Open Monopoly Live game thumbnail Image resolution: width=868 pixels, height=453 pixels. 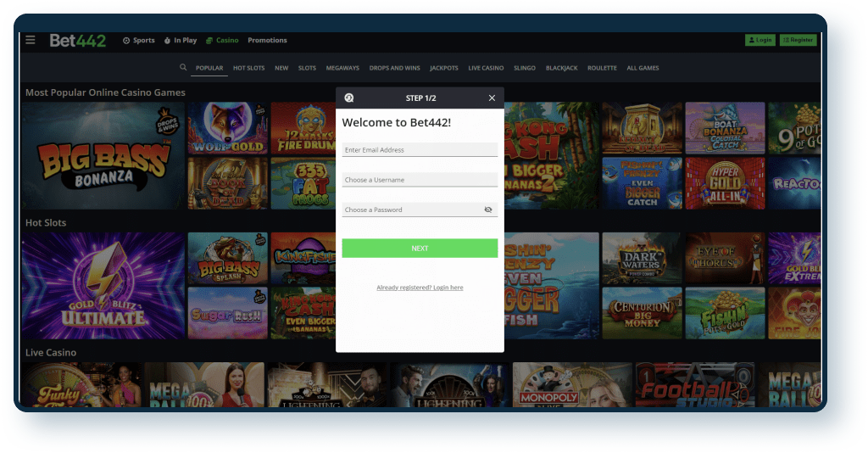[x=572, y=385]
